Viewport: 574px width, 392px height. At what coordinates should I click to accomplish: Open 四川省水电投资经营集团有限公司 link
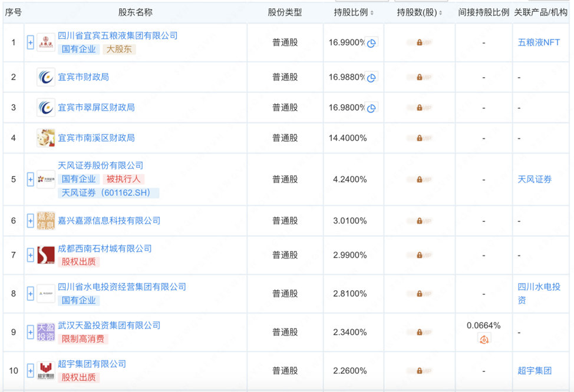point(122,287)
